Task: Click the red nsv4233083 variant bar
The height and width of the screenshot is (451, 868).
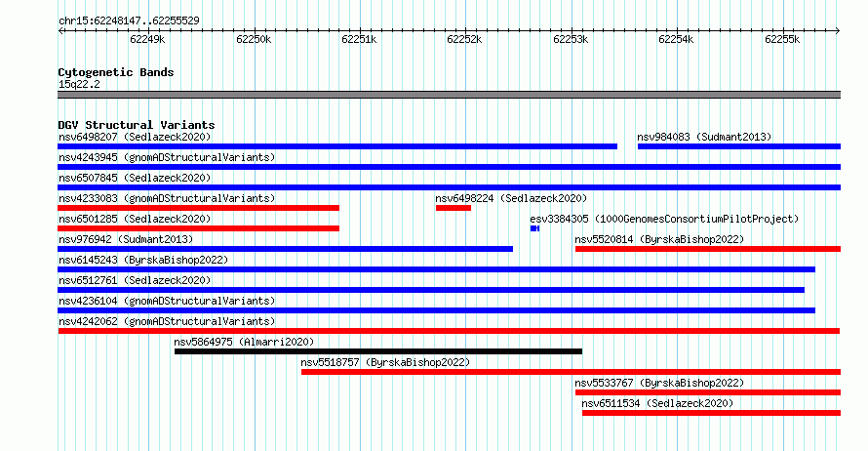Action: tap(198, 208)
